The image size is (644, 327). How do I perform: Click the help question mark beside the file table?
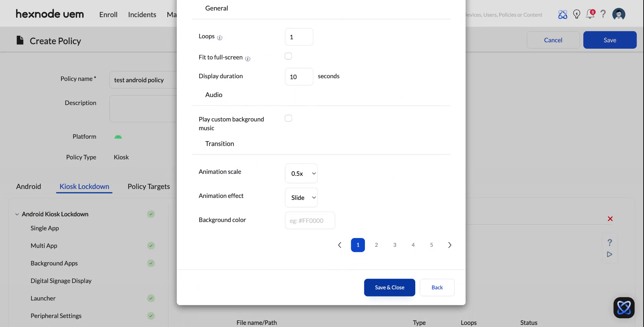tap(610, 242)
